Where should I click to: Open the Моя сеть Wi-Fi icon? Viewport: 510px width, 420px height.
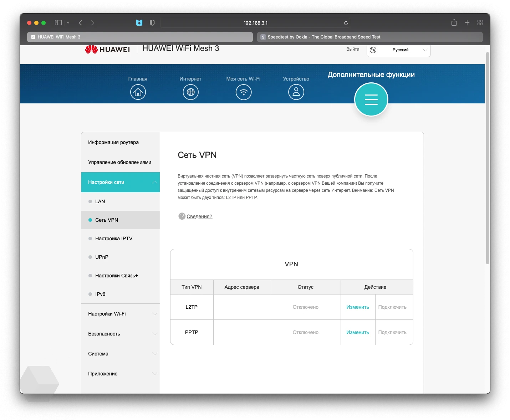(x=244, y=92)
